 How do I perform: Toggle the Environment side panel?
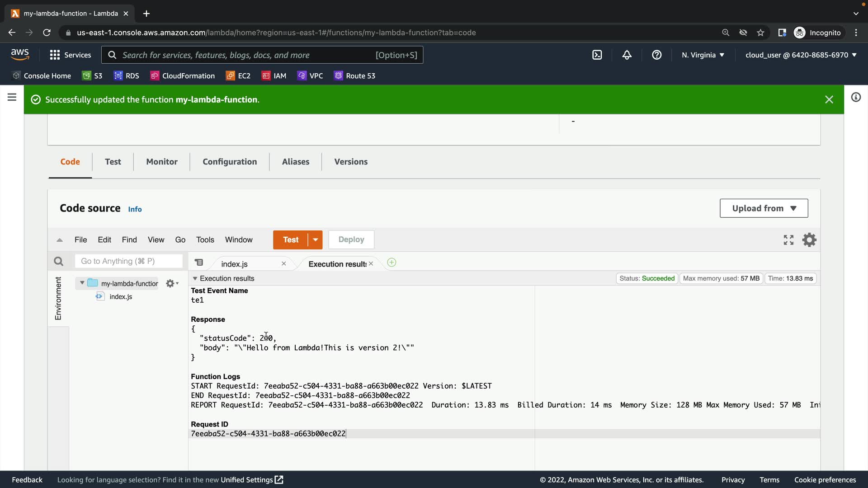pos(58,298)
